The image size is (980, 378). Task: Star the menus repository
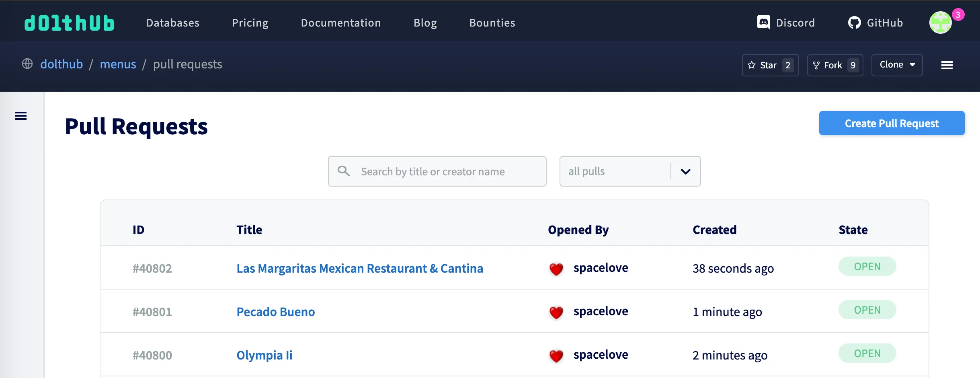769,65
